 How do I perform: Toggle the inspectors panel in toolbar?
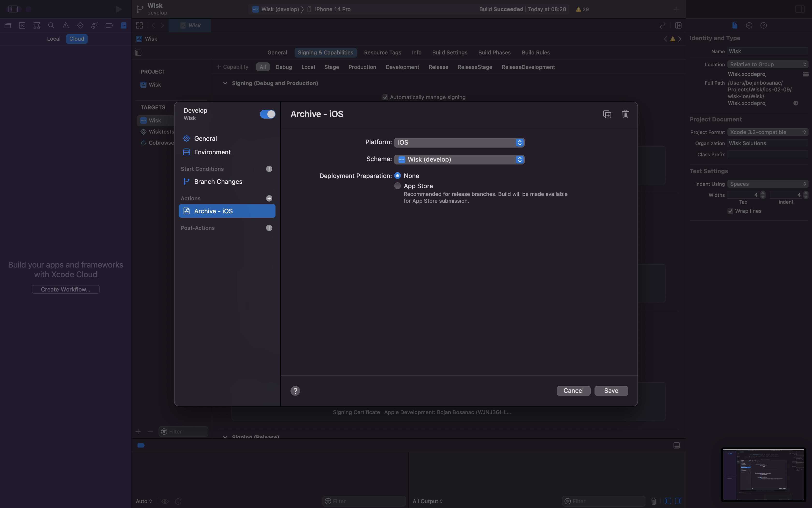tap(800, 9)
